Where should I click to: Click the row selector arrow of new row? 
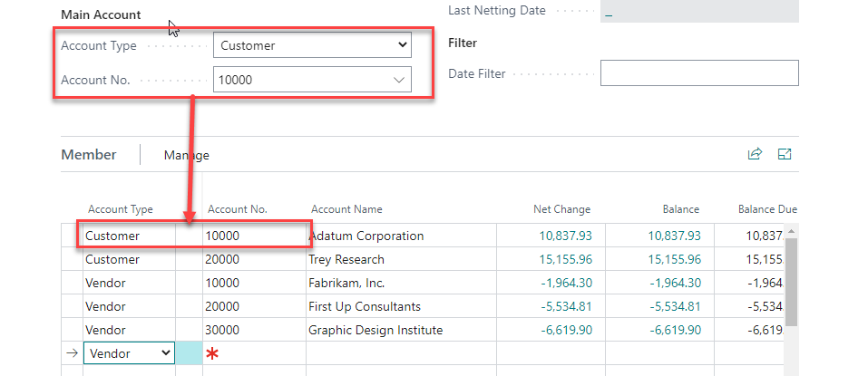72,353
